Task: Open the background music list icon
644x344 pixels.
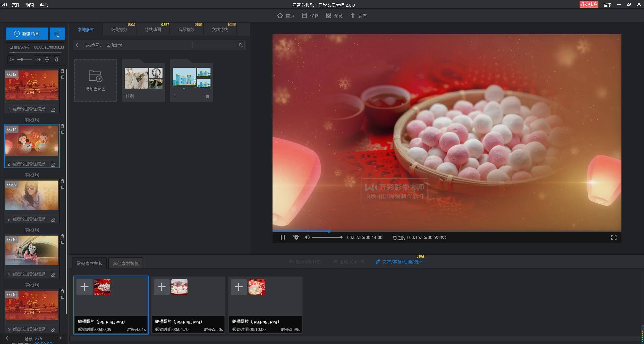Action: [57, 34]
